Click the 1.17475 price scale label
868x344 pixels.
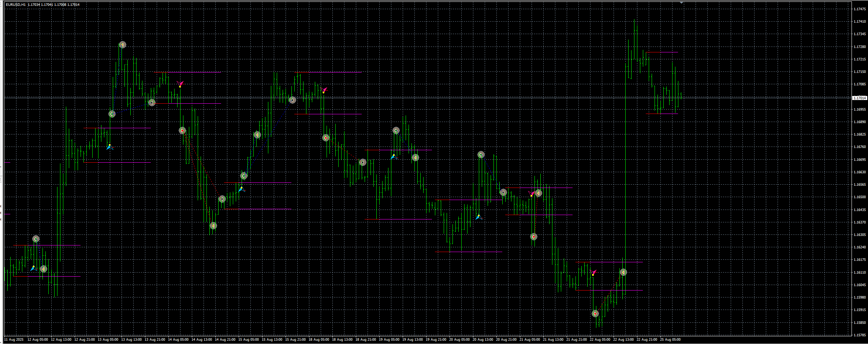(x=860, y=9)
